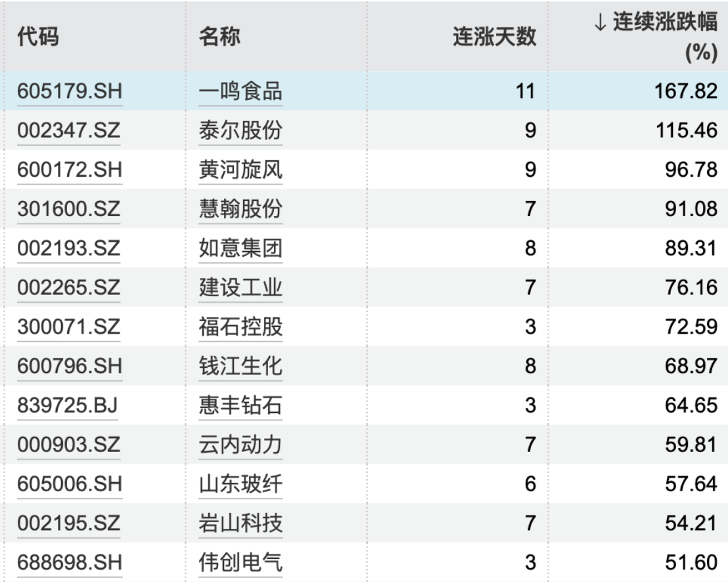Open the 钱江生化 stock link
728x582 pixels.
pos(240,366)
